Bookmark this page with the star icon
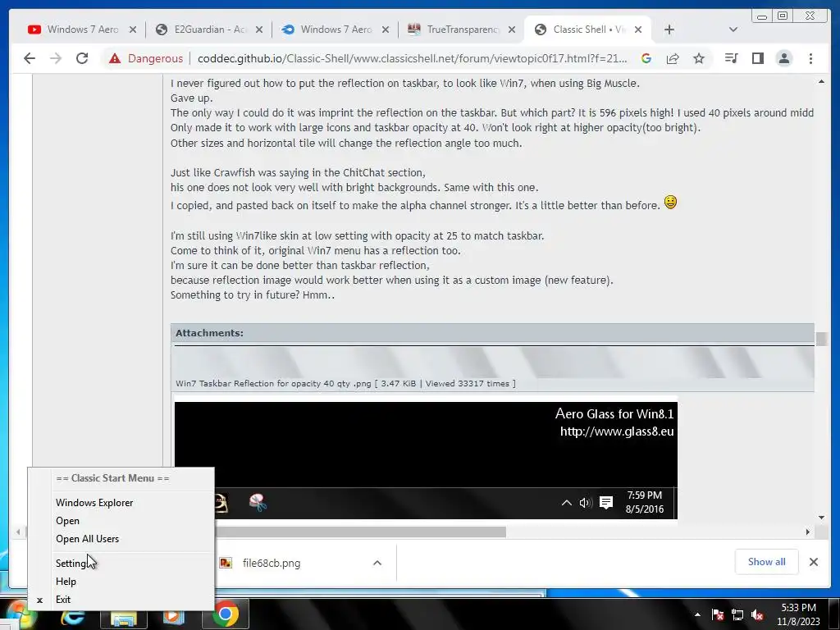This screenshot has height=630, width=840. (x=699, y=58)
